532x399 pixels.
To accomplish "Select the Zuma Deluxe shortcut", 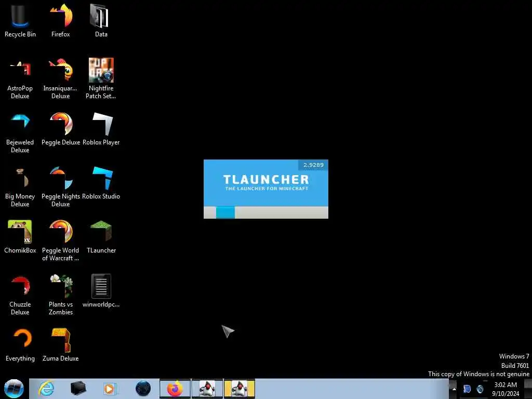I will [x=61, y=345].
